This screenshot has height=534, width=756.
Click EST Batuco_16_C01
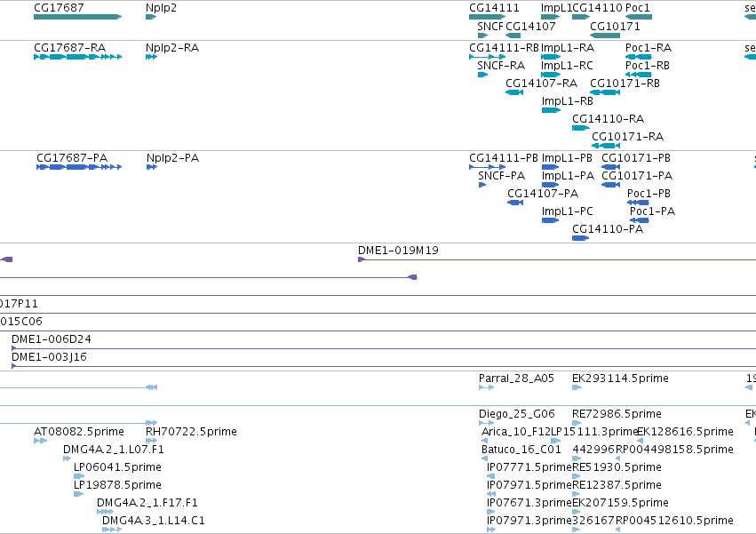click(x=484, y=459)
